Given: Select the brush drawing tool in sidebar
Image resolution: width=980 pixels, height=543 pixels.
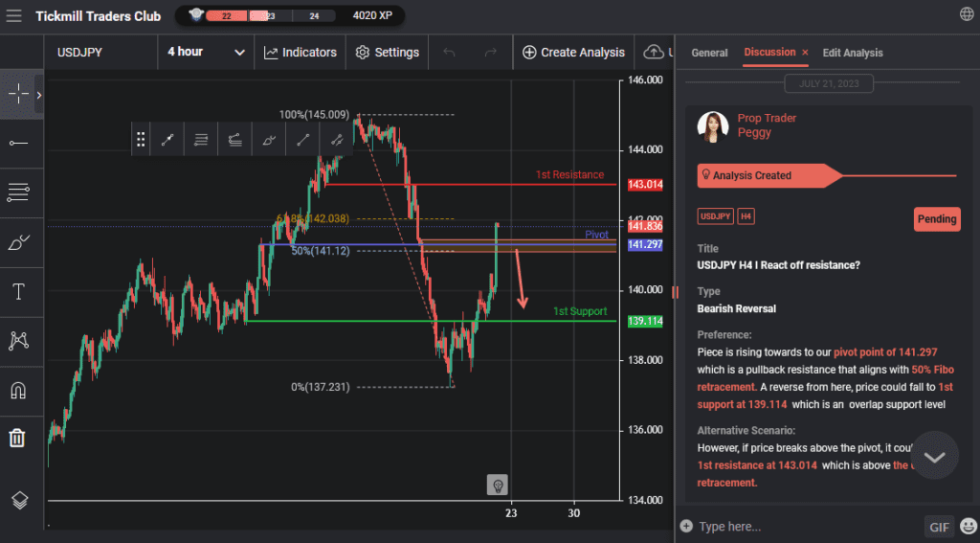Looking at the screenshot, I should 18,242.
